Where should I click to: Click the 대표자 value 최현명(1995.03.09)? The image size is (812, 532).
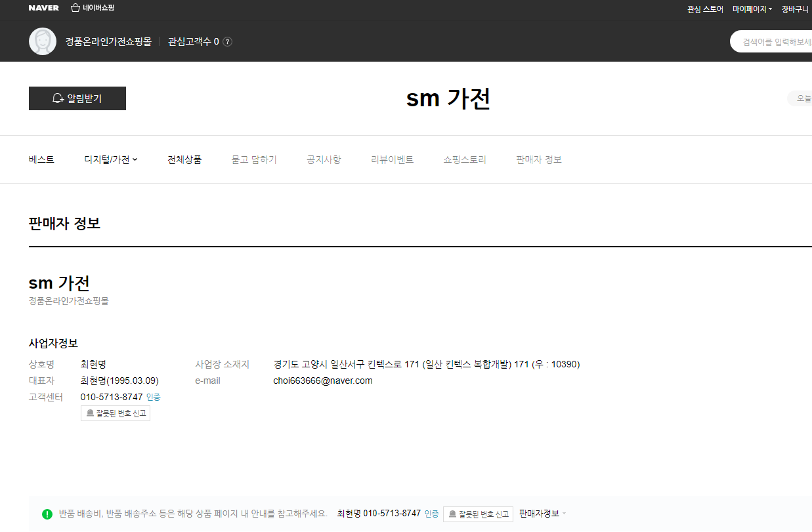tap(119, 380)
